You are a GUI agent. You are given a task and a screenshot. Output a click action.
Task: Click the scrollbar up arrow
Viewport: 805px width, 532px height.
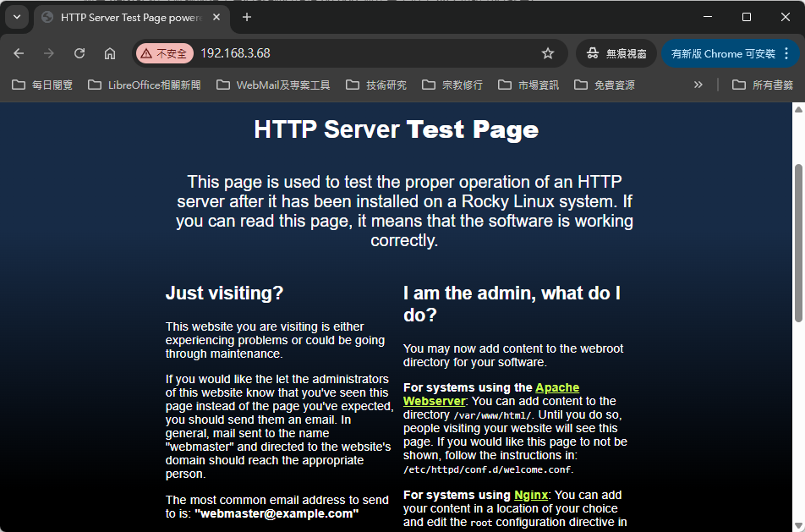coord(798,109)
